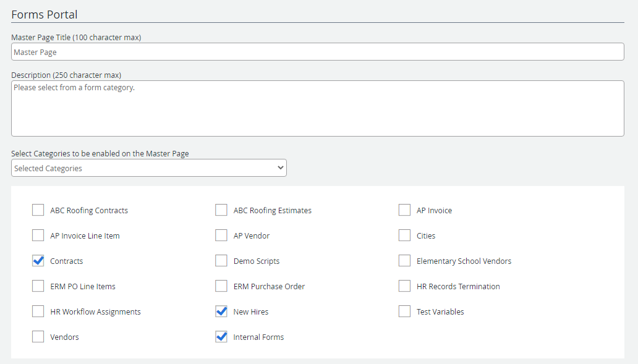Image resolution: width=638 pixels, height=364 pixels.
Task: Open the Selected Categories dropdown
Action: [x=148, y=168]
